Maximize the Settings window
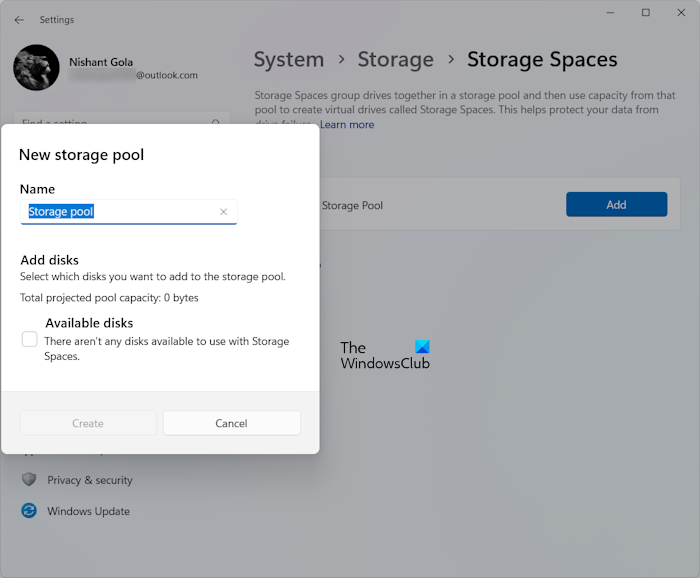The image size is (700, 578). [646, 13]
